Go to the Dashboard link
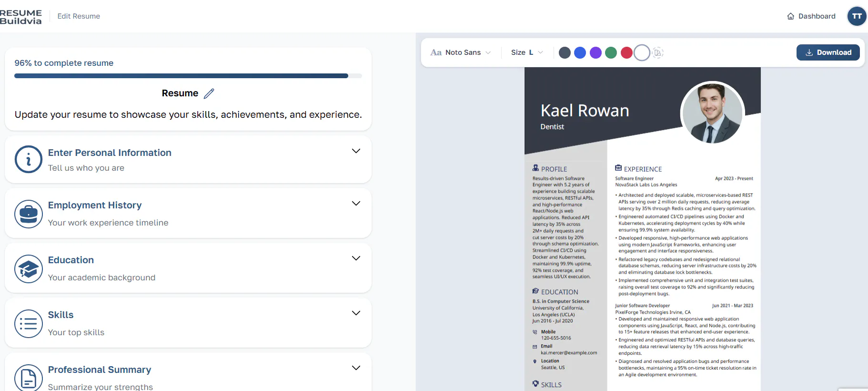Viewport: 868px width, 391px height. 811,16
